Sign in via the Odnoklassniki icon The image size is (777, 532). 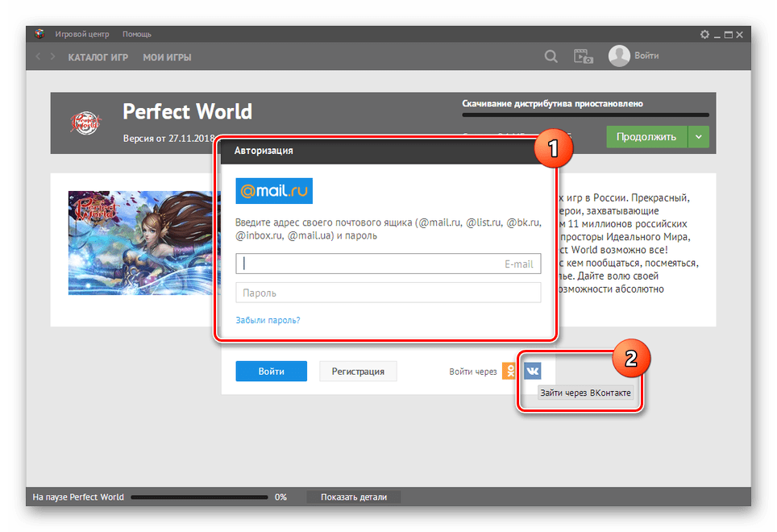click(x=510, y=371)
